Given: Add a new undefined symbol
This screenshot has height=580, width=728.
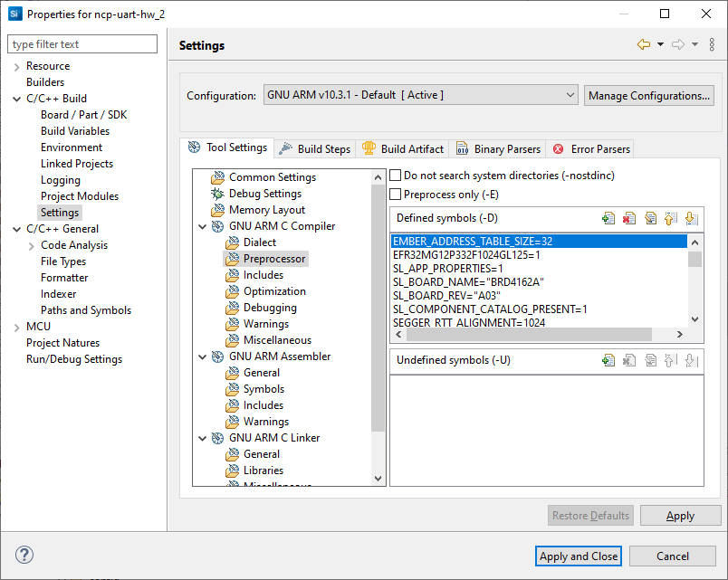Looking at the screenshot, I should point(608,359).
